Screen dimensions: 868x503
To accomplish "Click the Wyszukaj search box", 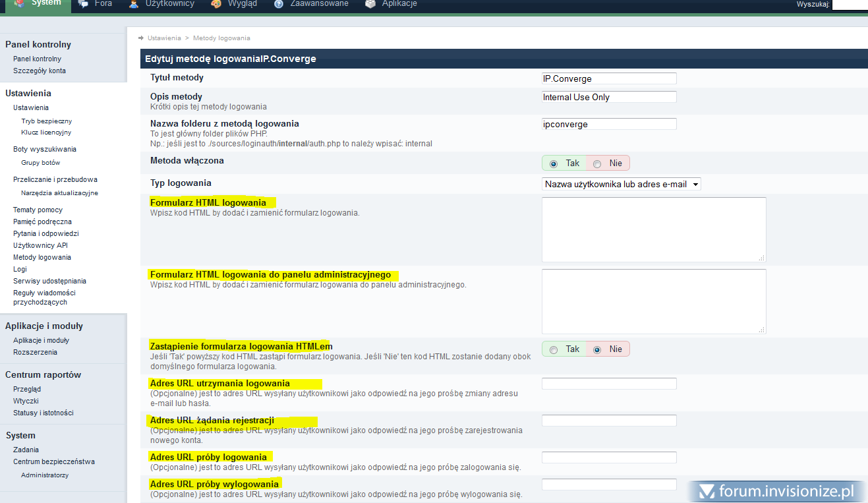I will point(850,5).
